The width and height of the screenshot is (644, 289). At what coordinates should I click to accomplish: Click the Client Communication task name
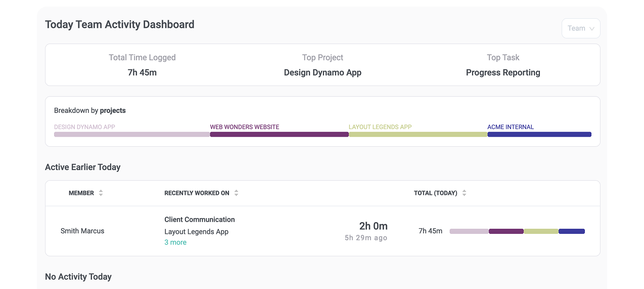pyautogui.click(x=200, y=220)
